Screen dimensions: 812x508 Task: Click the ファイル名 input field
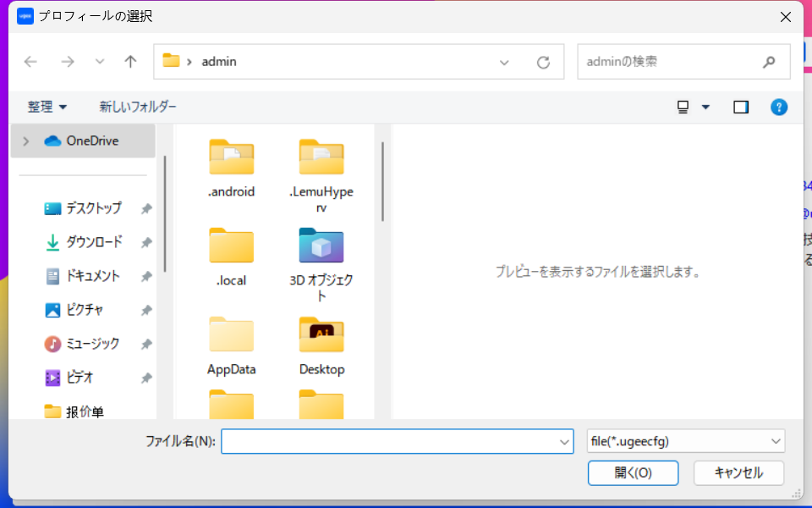click(x=389, y=441)
